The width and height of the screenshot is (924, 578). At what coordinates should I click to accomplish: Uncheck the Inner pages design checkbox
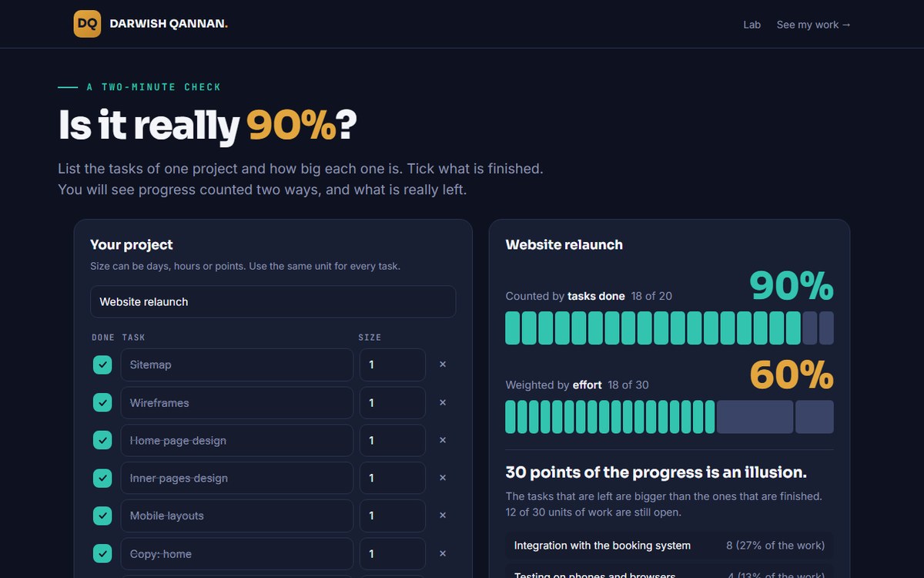[x=102, y=478]
